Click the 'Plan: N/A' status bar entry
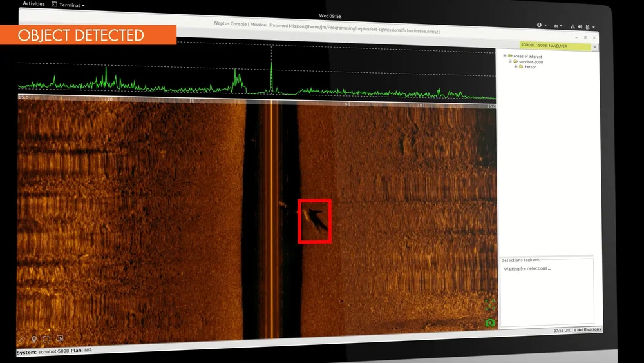Screen dimensions: 644x363 (81, 351)
